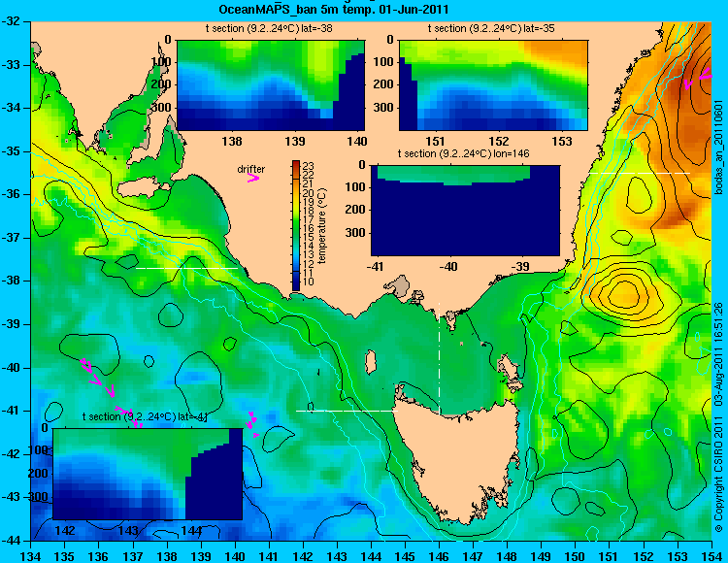The image size is (728, 563).
Task: Select the 't section lat=-38' heading
Action: [x=269, y=28]
